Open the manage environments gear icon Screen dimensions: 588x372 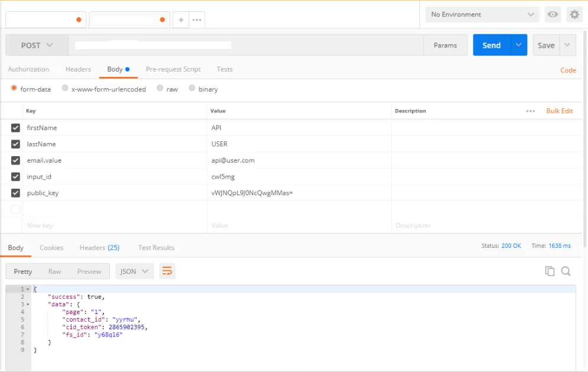574,15
